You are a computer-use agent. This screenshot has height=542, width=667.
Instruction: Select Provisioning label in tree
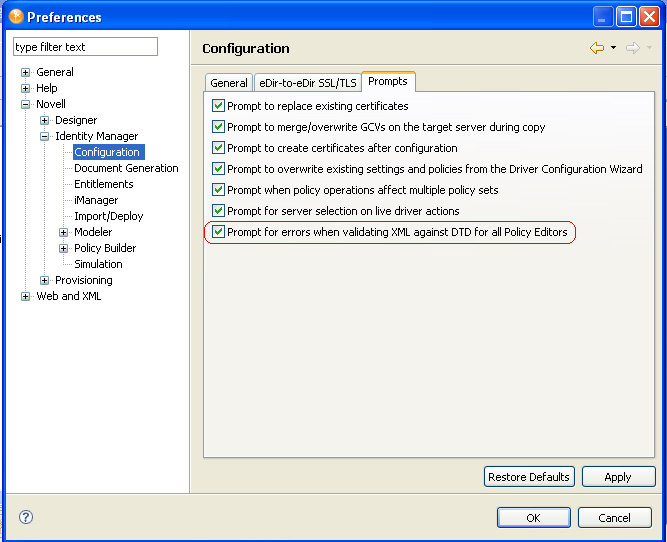(84, 280)
